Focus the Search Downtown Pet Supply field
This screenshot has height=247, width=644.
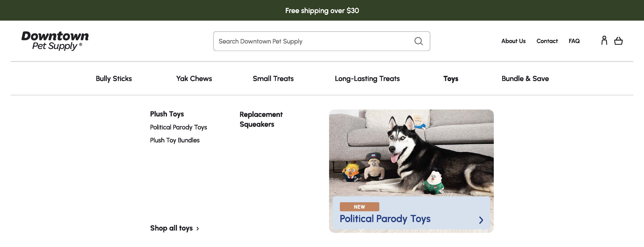[313, 41]
